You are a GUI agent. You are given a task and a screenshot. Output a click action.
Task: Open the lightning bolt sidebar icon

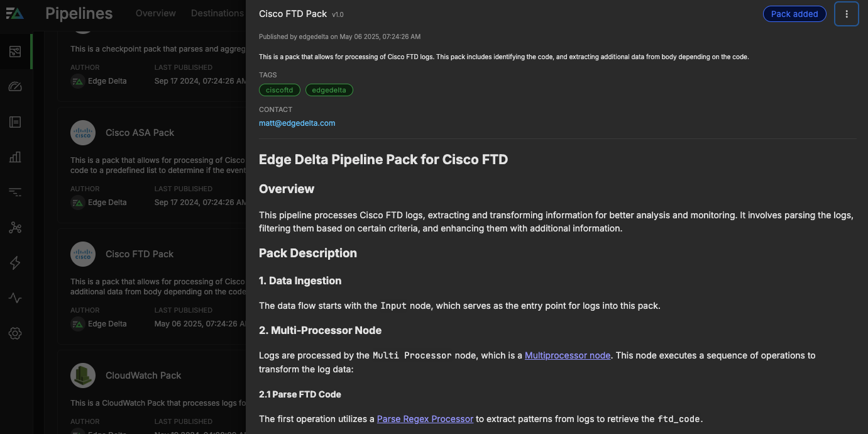point(15,263)
